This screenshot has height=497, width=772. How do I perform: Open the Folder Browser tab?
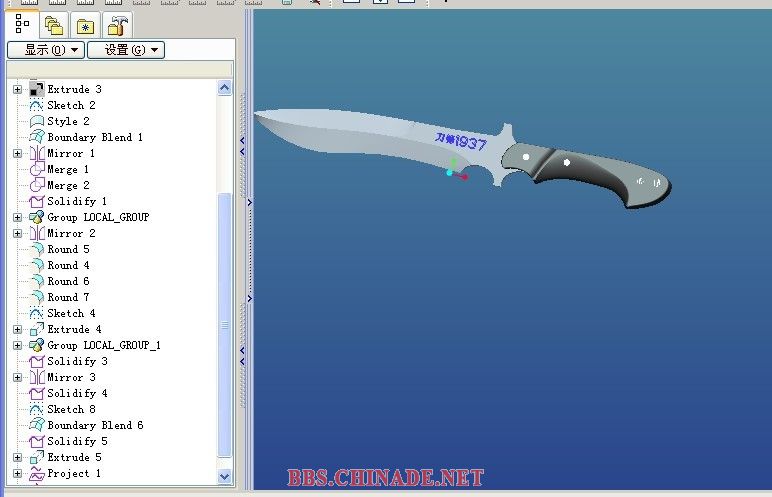[x=53, y=26]
